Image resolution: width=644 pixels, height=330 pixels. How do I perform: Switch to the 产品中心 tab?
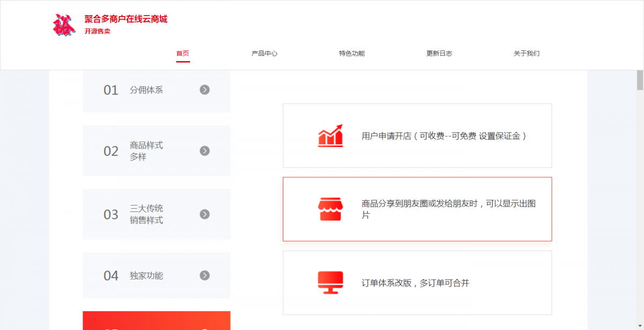[x=264, y=53]
